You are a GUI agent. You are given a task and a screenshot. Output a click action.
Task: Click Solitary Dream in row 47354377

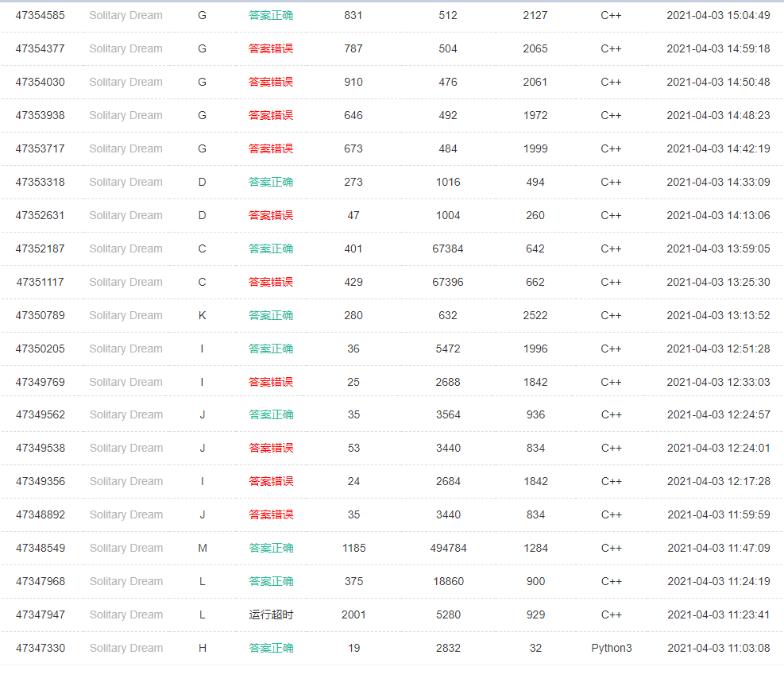pos(126,48)
